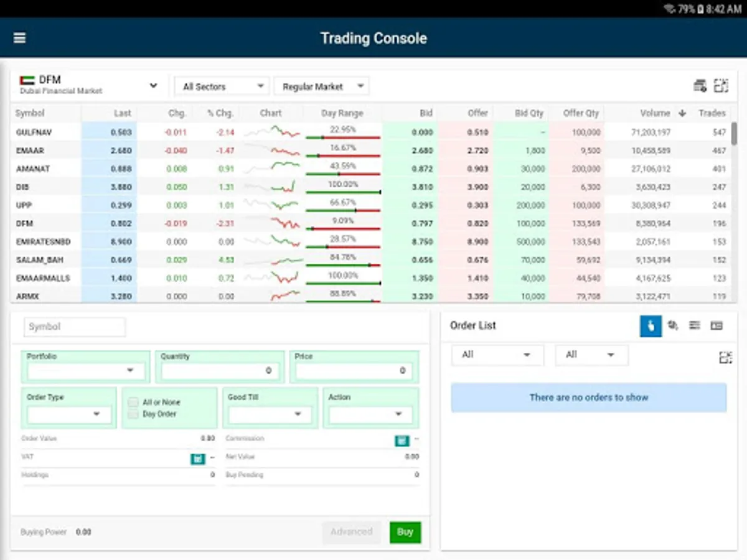Enable the All or None checkbox
This screenshot has height=560, width=747.
tap(133, 402)
